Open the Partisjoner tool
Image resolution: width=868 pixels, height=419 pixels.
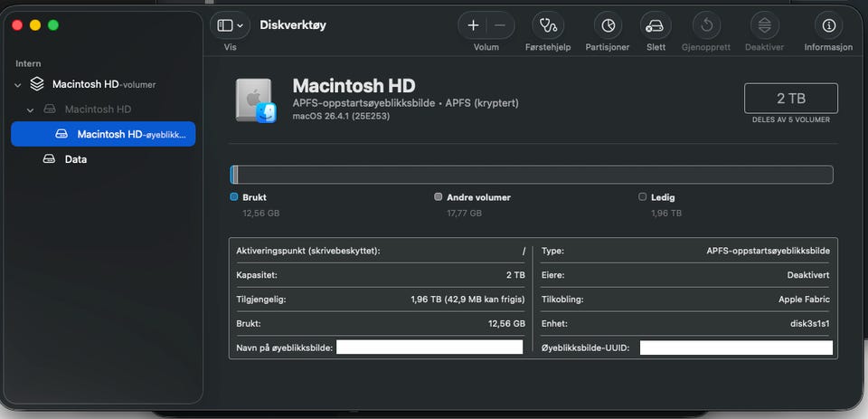point(608,25)
